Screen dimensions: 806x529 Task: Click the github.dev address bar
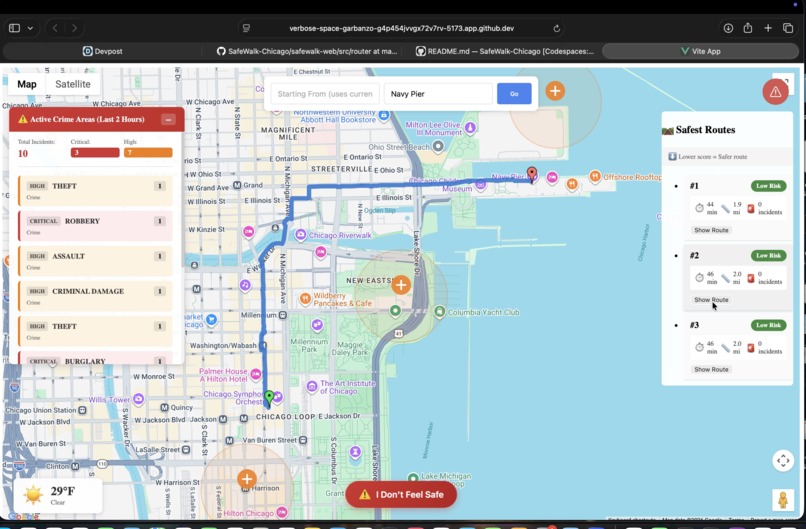(401, 28)
